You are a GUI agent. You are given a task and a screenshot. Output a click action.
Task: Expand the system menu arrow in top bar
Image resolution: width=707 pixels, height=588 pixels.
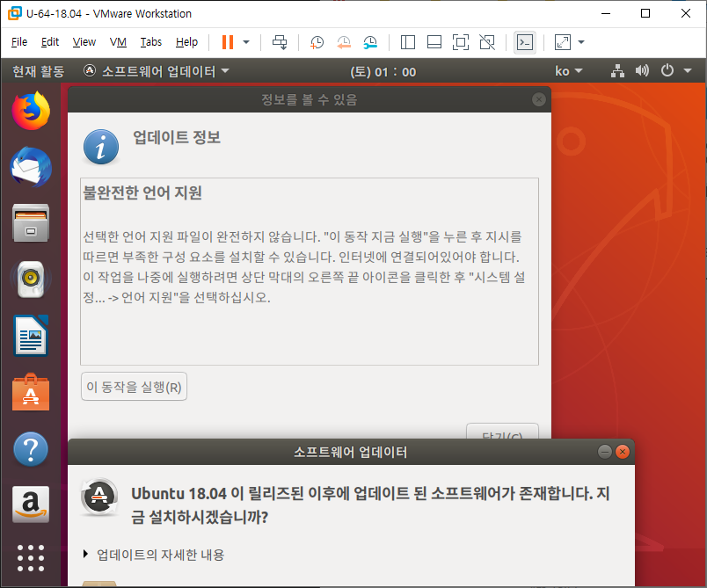pos(688,70)
